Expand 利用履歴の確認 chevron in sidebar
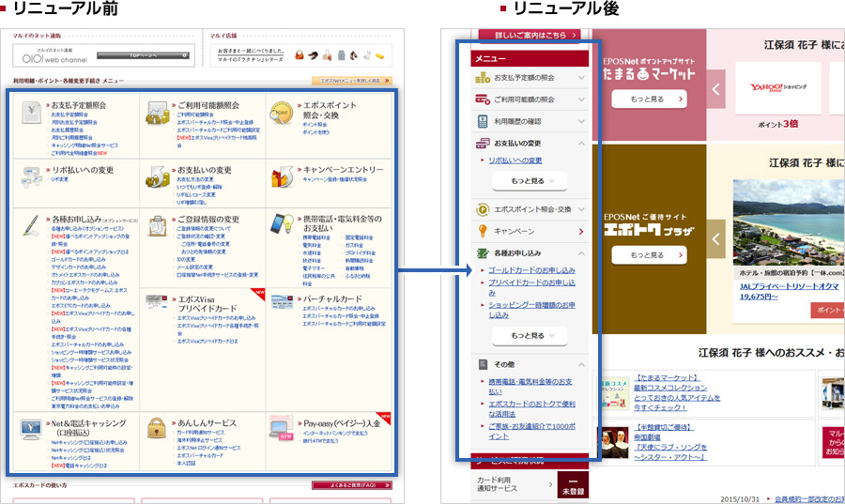Image resolution: width=845 pixels, height=504 pixels. [x=581, y=122]
